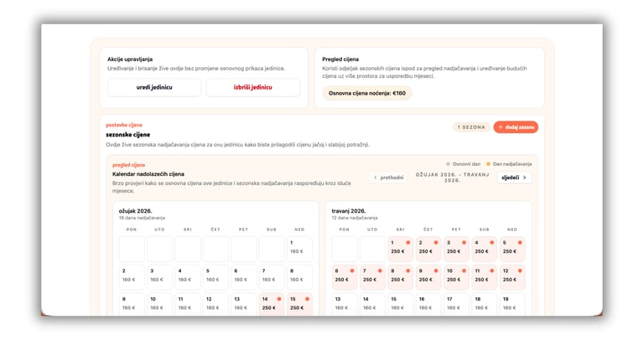Click the orange Dan nadglašavanja legend dot
Image resolution: width=644 pixels, height=340 pixels.
[x=487, y=164]
